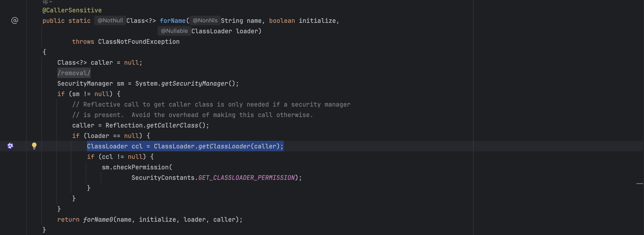Click the @CallerSensitive annotation
Viewport: 644px width, 235px height.
pos(72,10)
